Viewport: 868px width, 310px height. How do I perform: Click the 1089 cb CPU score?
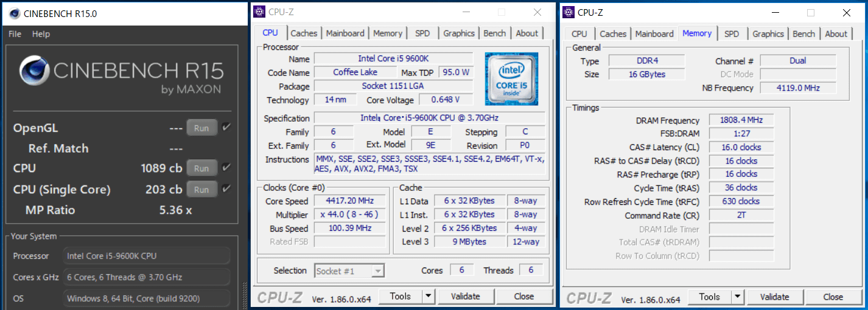point(161,168)
